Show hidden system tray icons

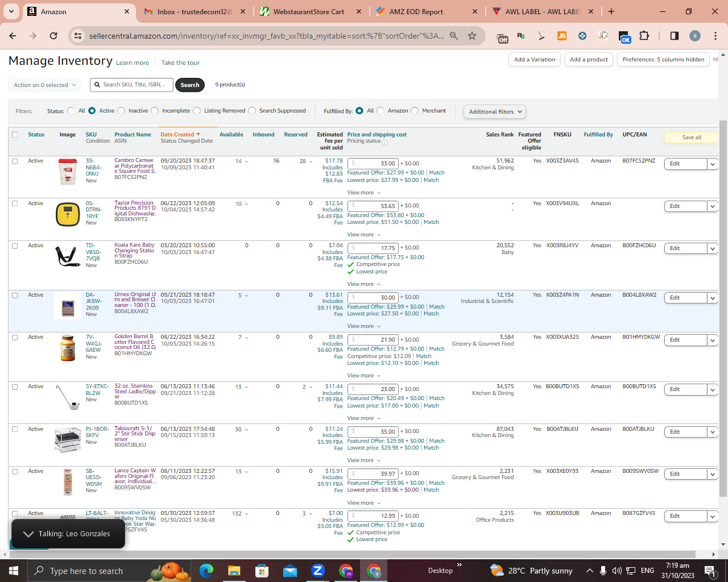click(590, 571)
